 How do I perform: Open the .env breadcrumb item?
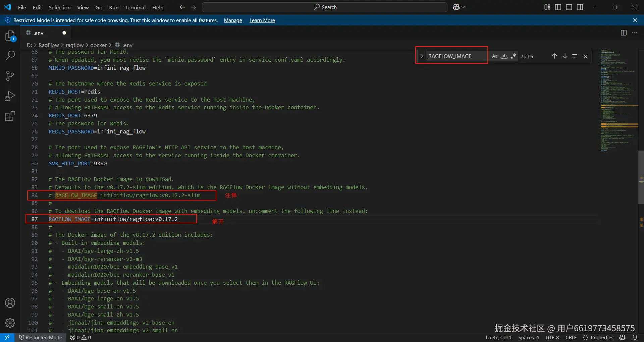pos(124,45)
